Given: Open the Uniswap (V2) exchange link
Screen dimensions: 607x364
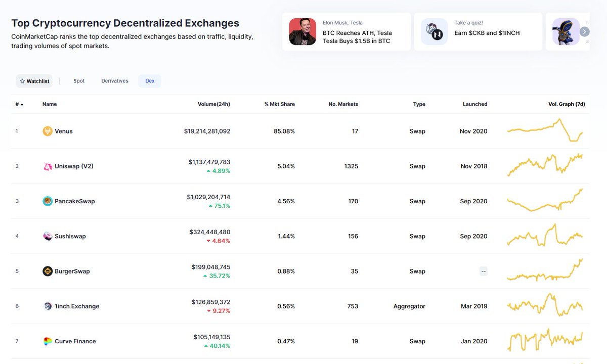Looking at the screenshot, I should click(74, 166).
